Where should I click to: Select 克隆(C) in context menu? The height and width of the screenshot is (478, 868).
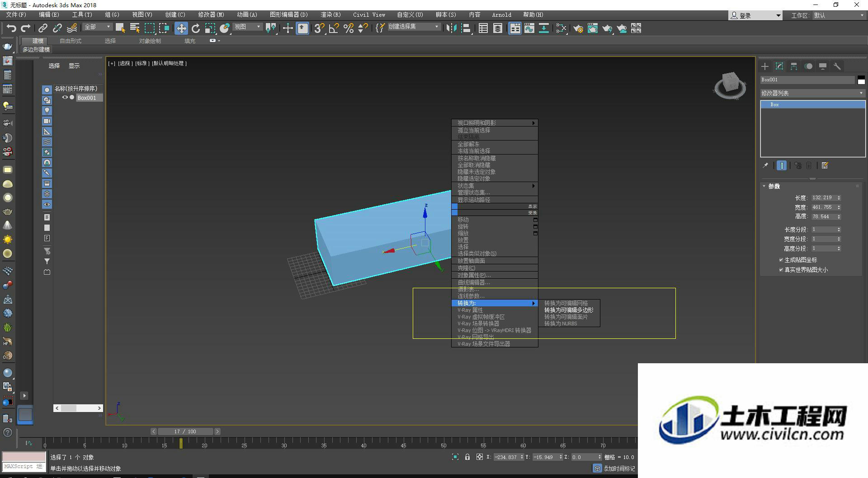495,268
